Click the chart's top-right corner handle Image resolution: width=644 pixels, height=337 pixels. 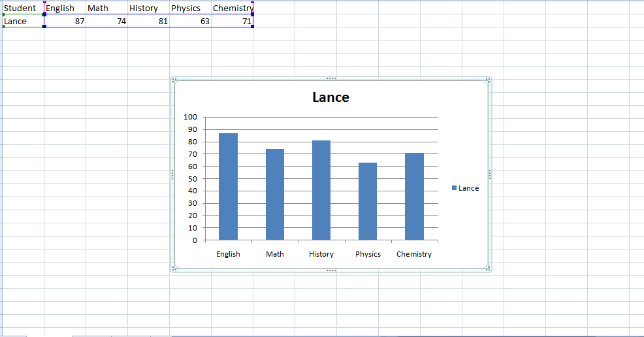tap(488, 80)
